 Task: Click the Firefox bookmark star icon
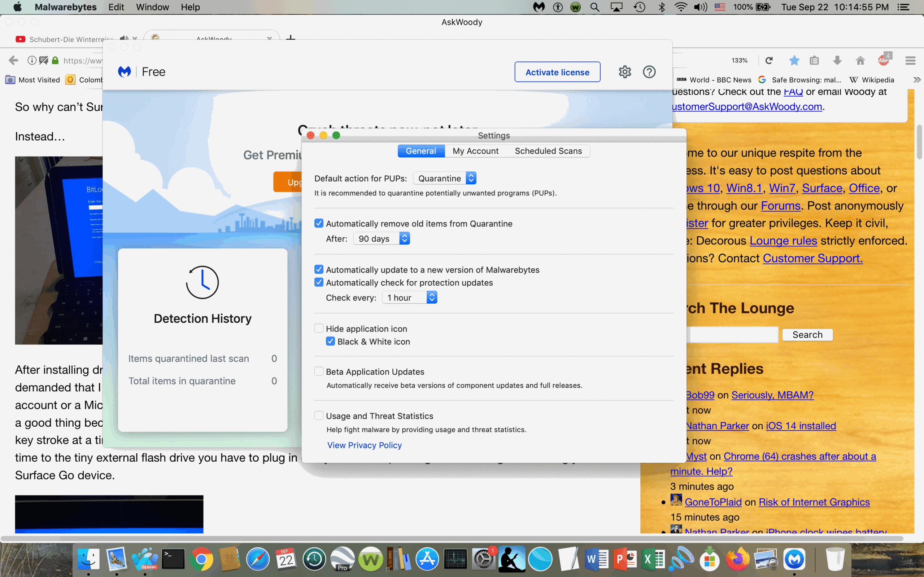point(794,60)
